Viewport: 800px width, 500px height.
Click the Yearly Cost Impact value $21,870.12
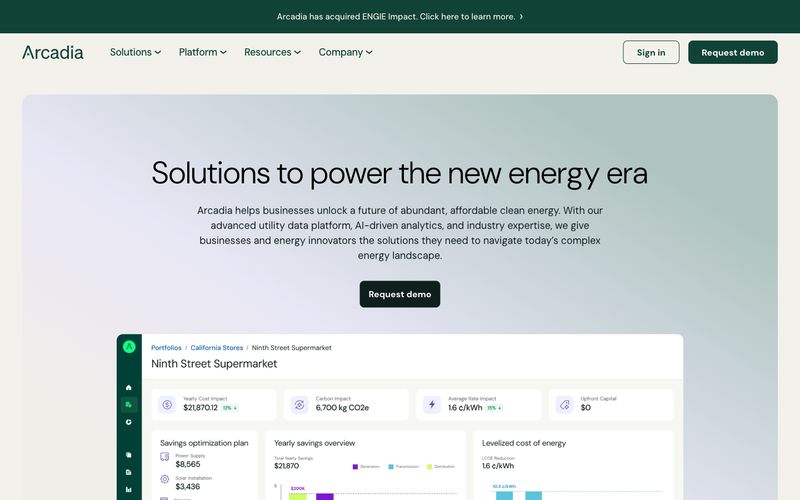200,408
